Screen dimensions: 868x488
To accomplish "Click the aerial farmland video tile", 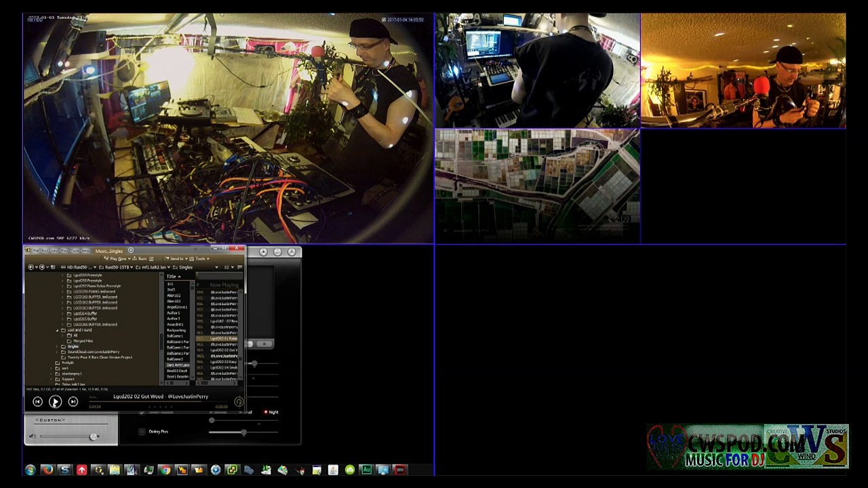I will (537, 186).
